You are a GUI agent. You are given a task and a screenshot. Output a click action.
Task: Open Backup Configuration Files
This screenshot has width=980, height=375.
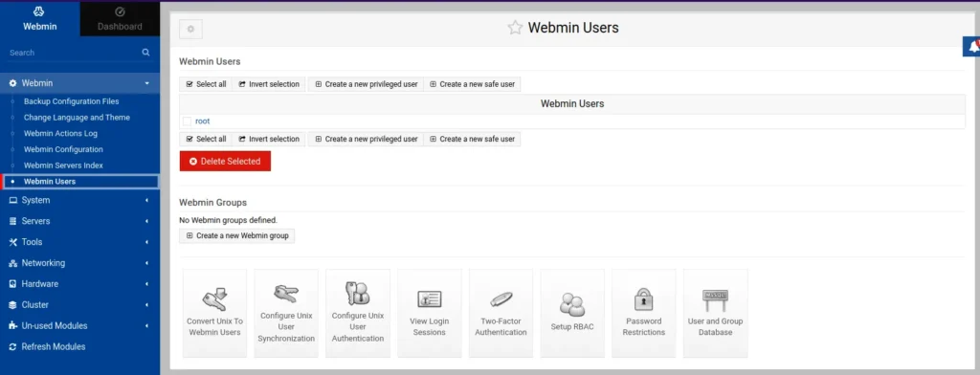click(x=71, y=101)
